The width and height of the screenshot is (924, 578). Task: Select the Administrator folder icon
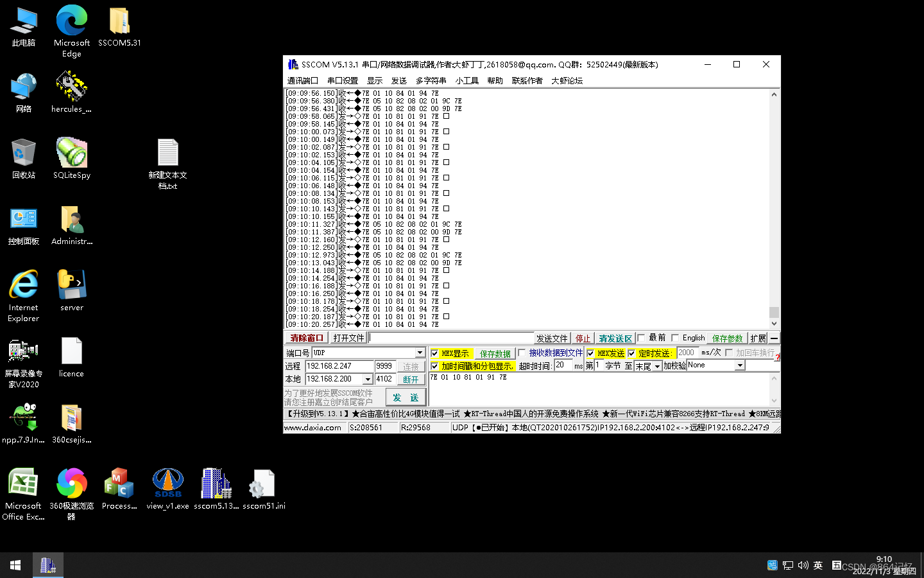72,225
